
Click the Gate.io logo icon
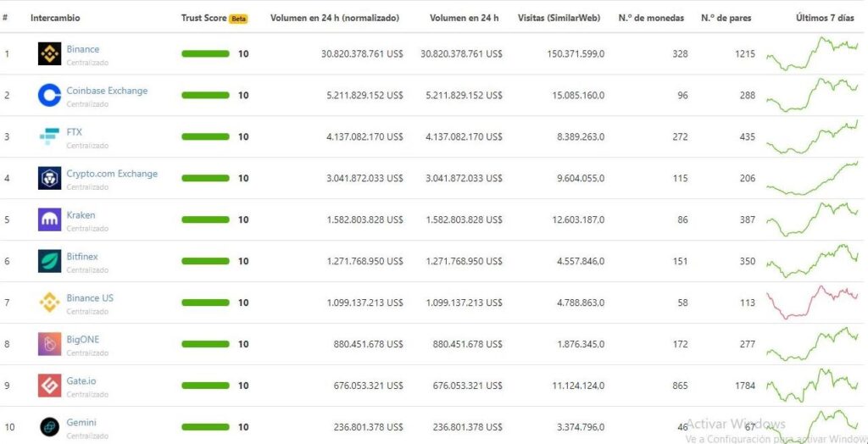(x=49, y=386)
